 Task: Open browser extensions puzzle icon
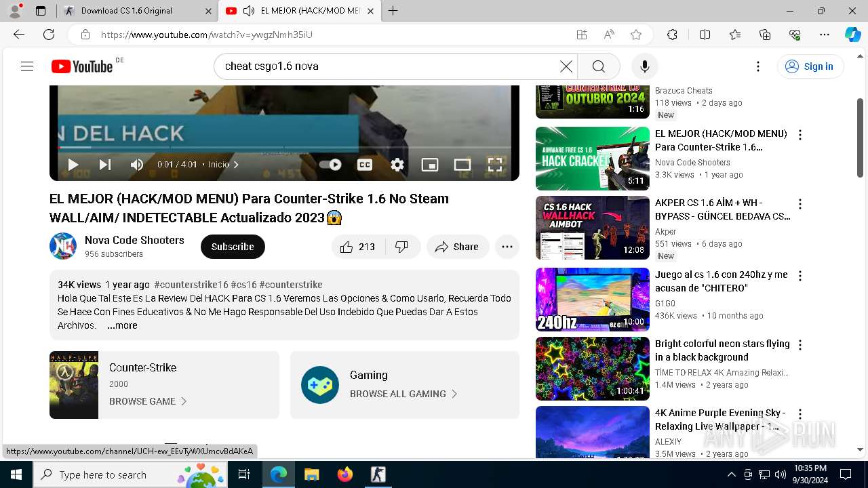(672, 35)
